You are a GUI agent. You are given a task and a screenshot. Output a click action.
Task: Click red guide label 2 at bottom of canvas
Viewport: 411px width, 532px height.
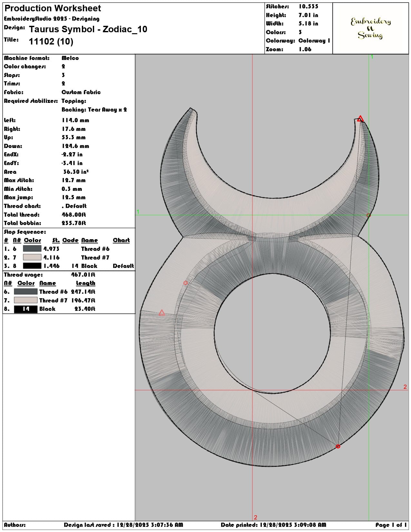point(256,517)
